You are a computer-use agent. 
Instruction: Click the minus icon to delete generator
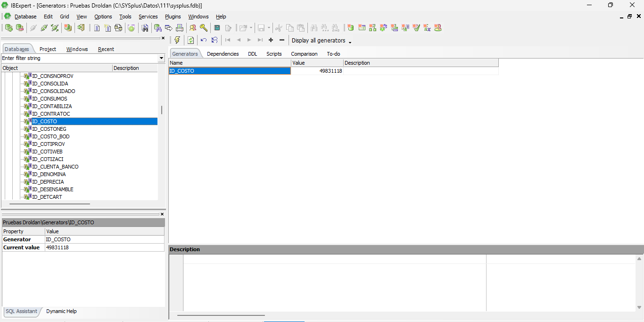click(x=282, y=40)
